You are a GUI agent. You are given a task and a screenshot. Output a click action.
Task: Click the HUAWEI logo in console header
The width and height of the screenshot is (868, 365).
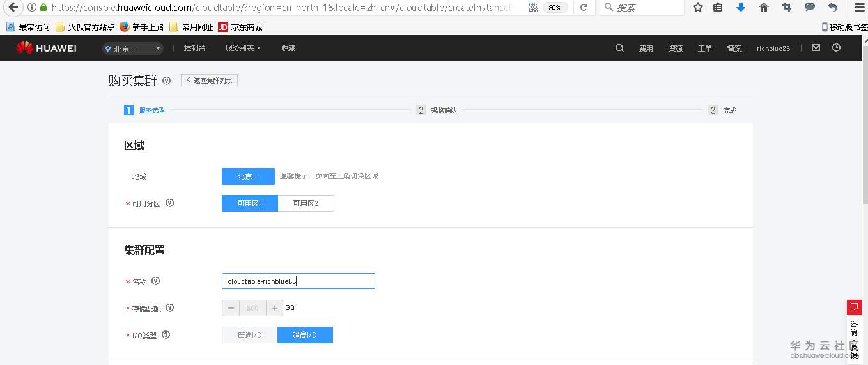pos(46,48)
